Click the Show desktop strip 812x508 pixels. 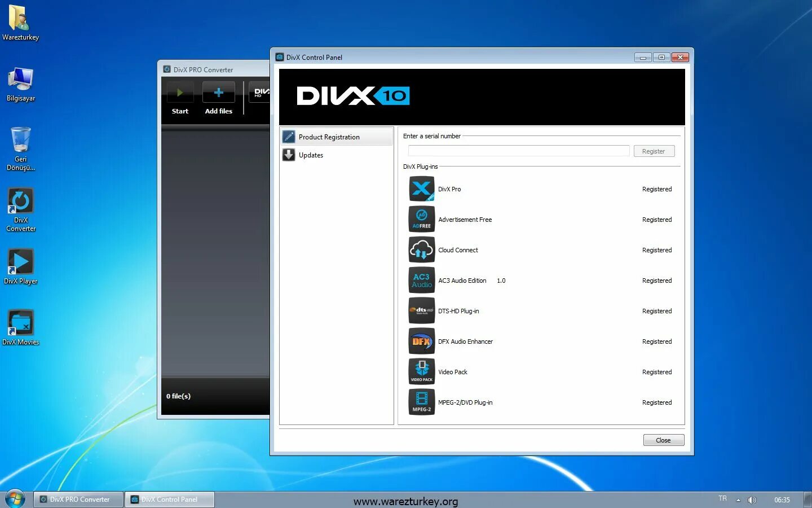click(808, 500)
